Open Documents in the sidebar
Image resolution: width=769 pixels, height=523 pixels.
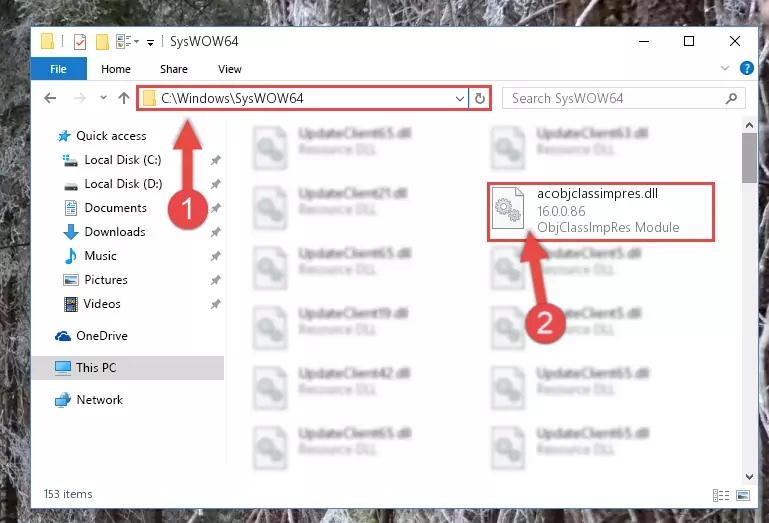(115, 208)
